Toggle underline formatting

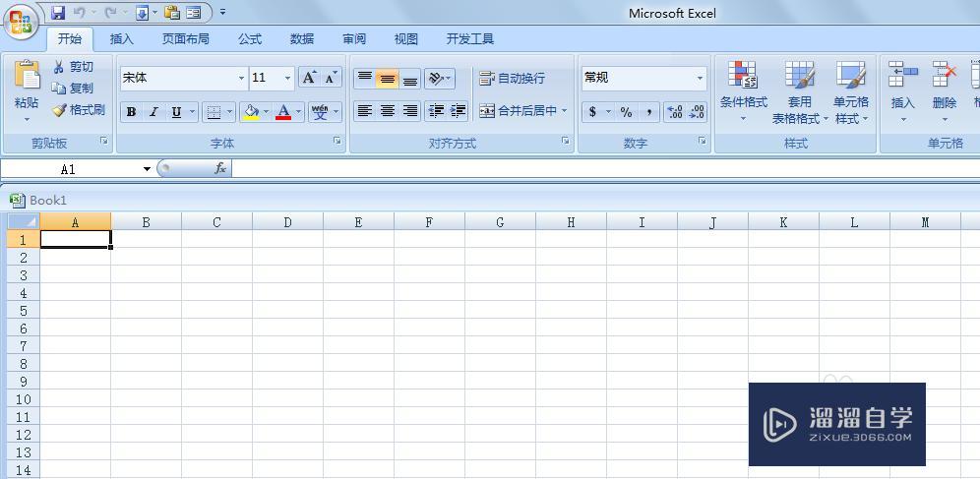(176, 112)
